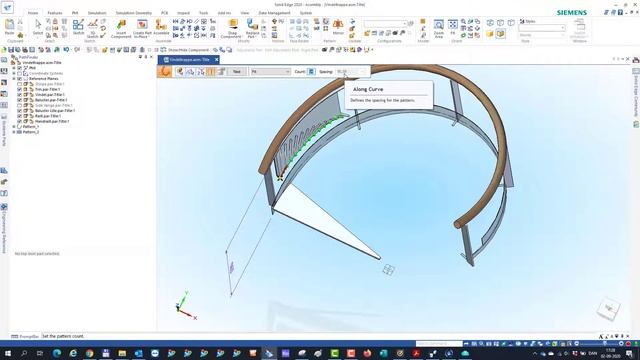The image size is (640, 360).
Task: Uncheck the Baluster Lille.par:Title:1 checkbox
Action: click(x=20, y=111)
